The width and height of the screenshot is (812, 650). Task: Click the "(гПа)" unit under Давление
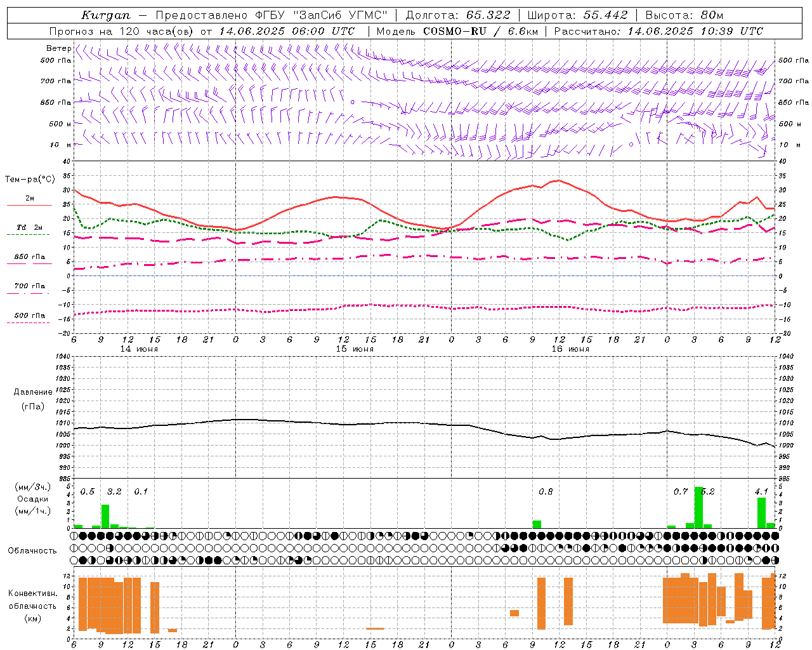pyautogui.click(x=33, y=407)
